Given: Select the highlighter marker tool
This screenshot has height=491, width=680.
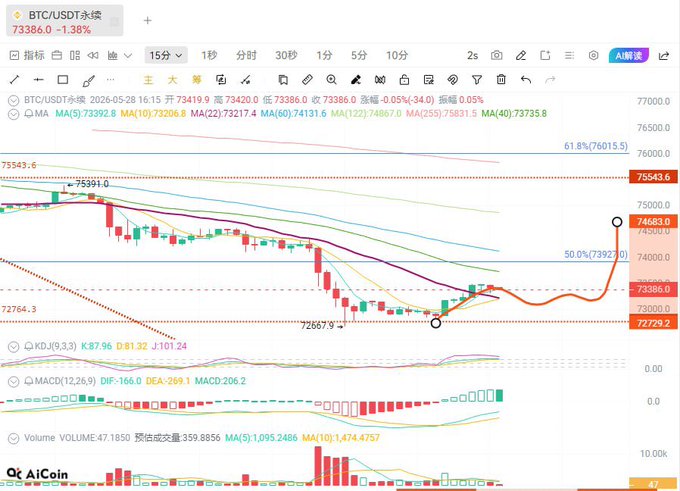Looking at the screenshot, I should point(356,80).
